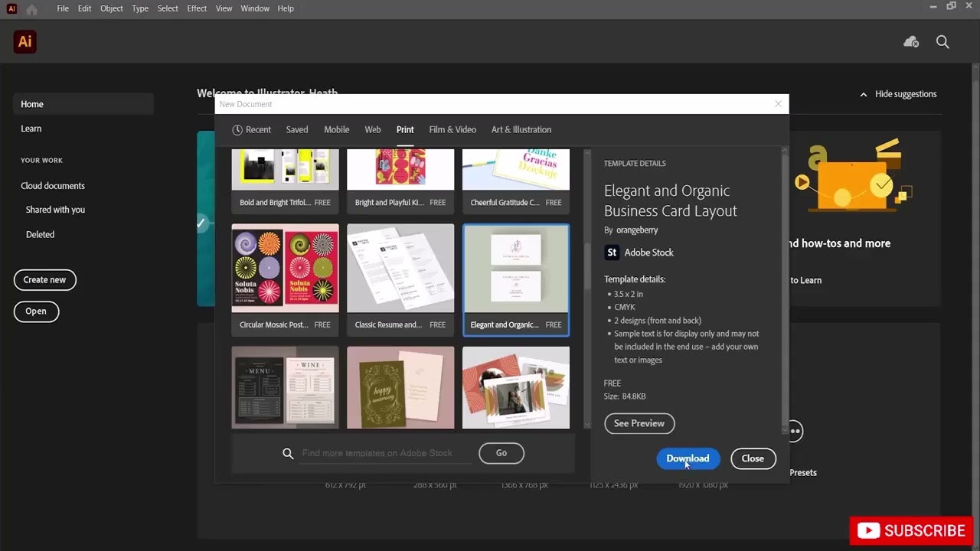The height and width of the screenshot is (551, 980).
Task: Open the Help menu
Action: click(x=286, y=8)
